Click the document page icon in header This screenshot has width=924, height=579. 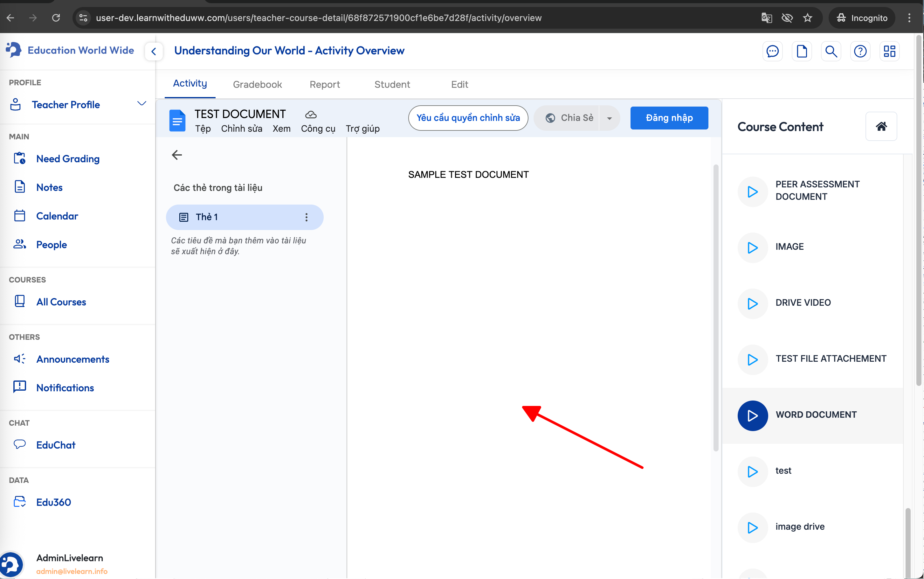(802, 51)
